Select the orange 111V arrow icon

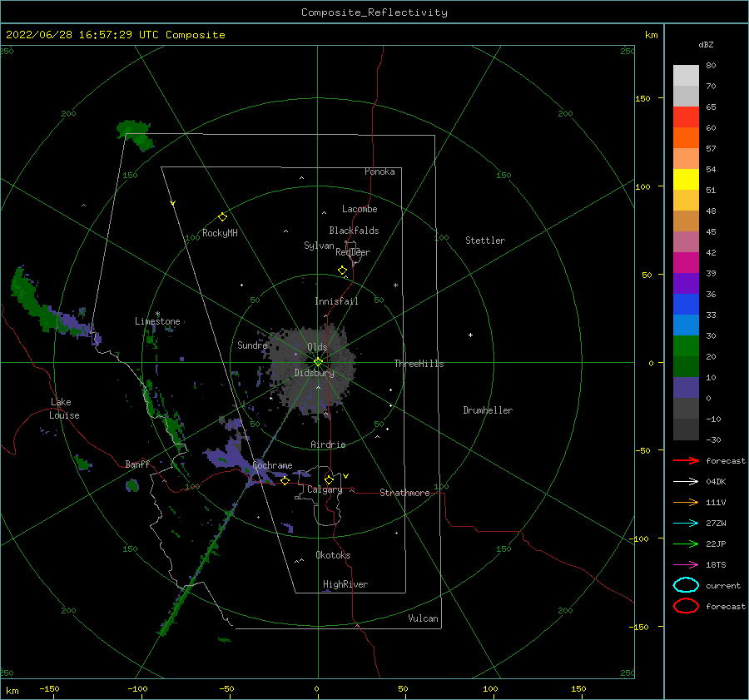(x=686, y=502)
